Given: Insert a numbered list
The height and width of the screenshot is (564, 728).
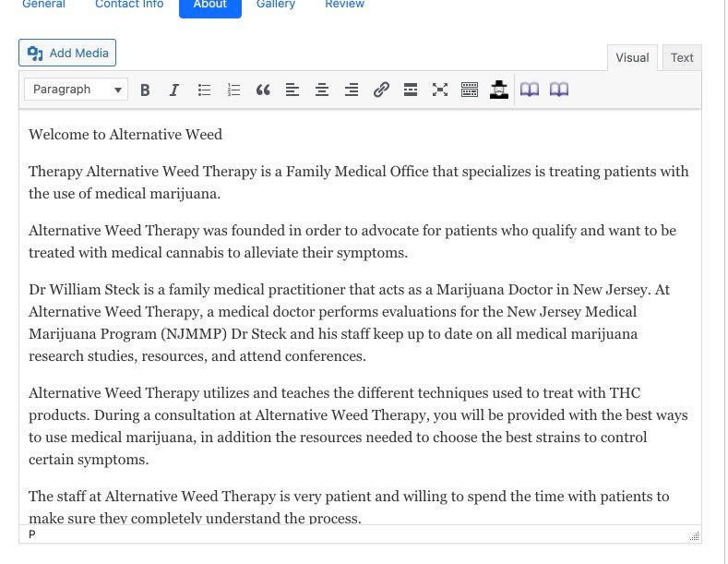Looking at the screenshot, I should (233, 90).
